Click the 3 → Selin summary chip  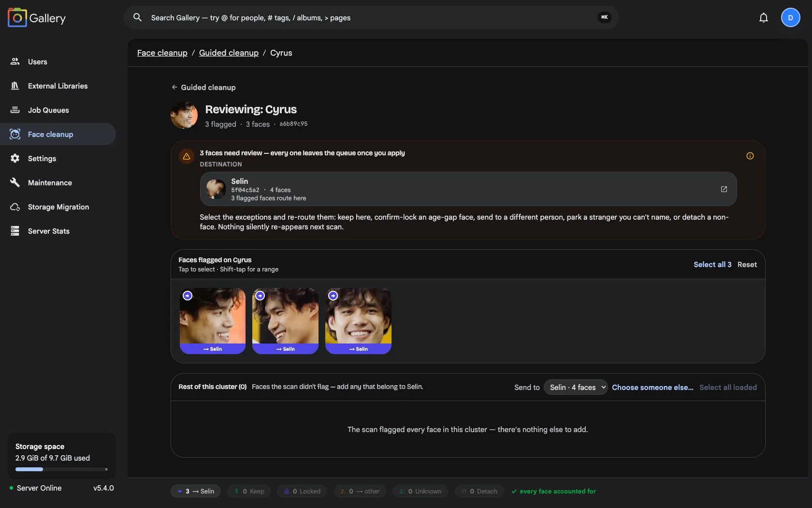195,491
